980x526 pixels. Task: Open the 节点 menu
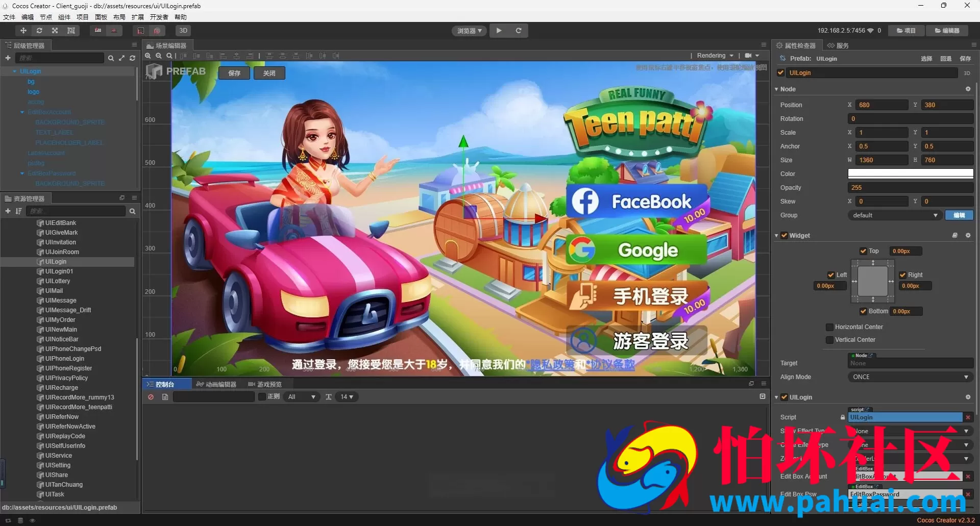coord(46,17)
